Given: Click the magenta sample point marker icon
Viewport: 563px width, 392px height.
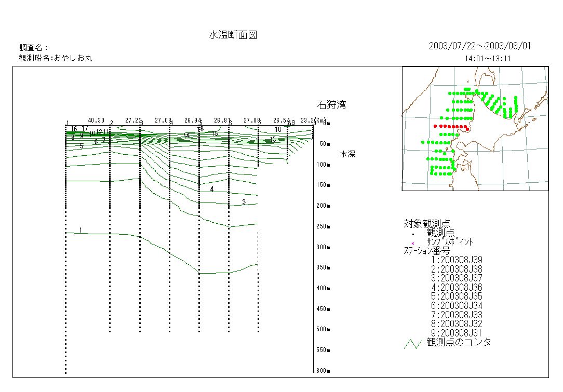Looking at the screenshot, I should [412, 243].
